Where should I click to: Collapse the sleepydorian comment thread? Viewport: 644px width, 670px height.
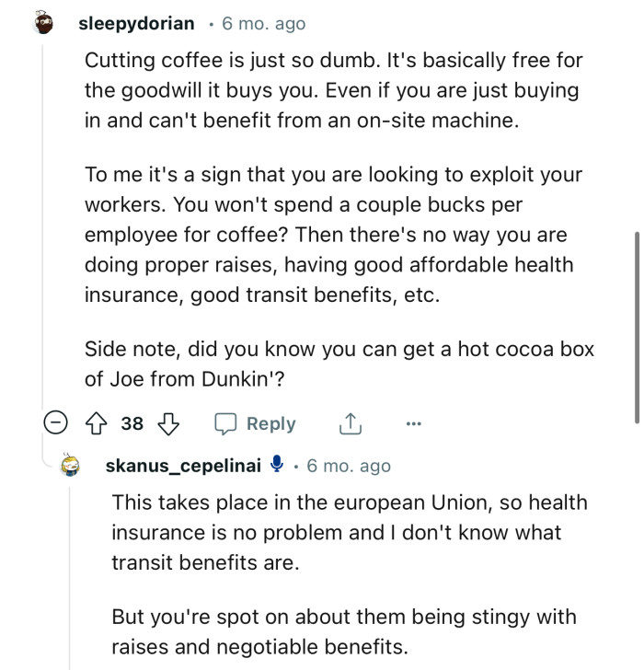[x=55, y=423]
